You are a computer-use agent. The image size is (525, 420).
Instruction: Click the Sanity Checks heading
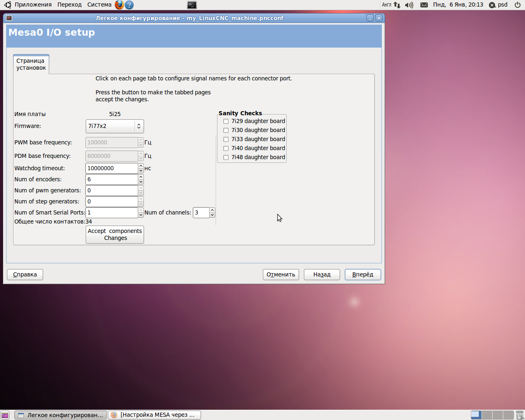(240, 113)
